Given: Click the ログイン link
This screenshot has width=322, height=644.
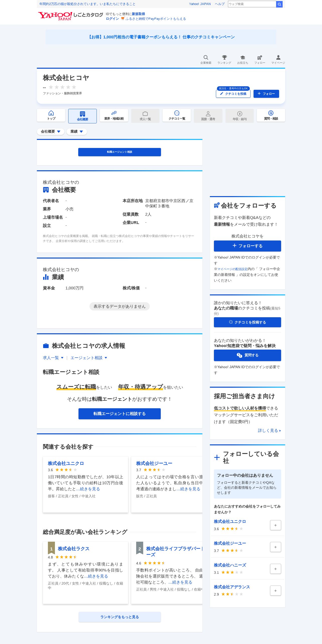Looking at the screenshot, I should click(x=112, y=19).
